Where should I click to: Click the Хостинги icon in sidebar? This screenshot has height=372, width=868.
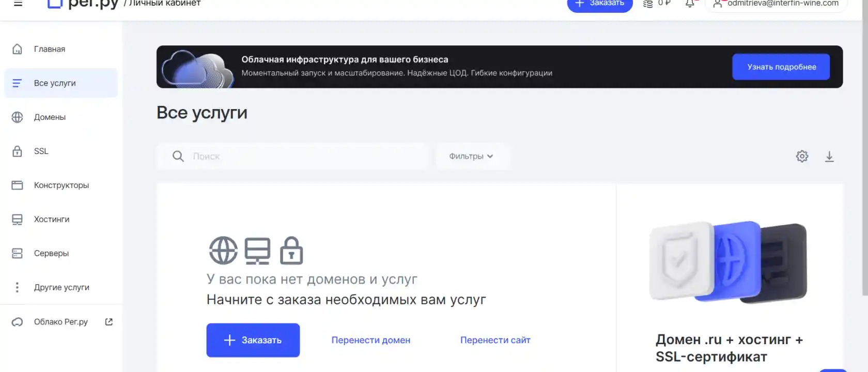(x=17, y=220)
